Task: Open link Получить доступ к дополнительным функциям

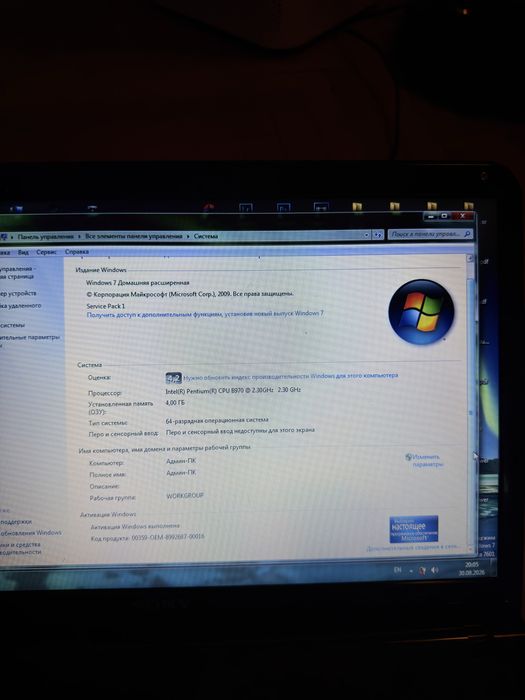Action: pos(205,314)
